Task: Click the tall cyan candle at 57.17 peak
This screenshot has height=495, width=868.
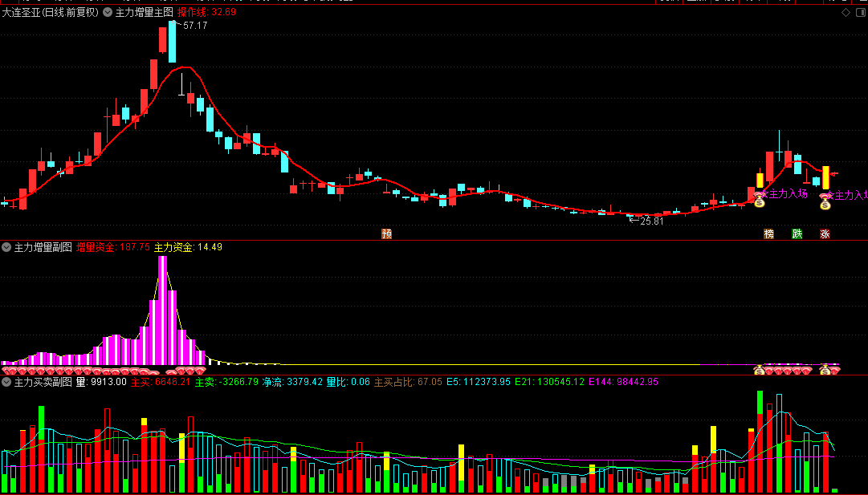Action: (172, 42)
